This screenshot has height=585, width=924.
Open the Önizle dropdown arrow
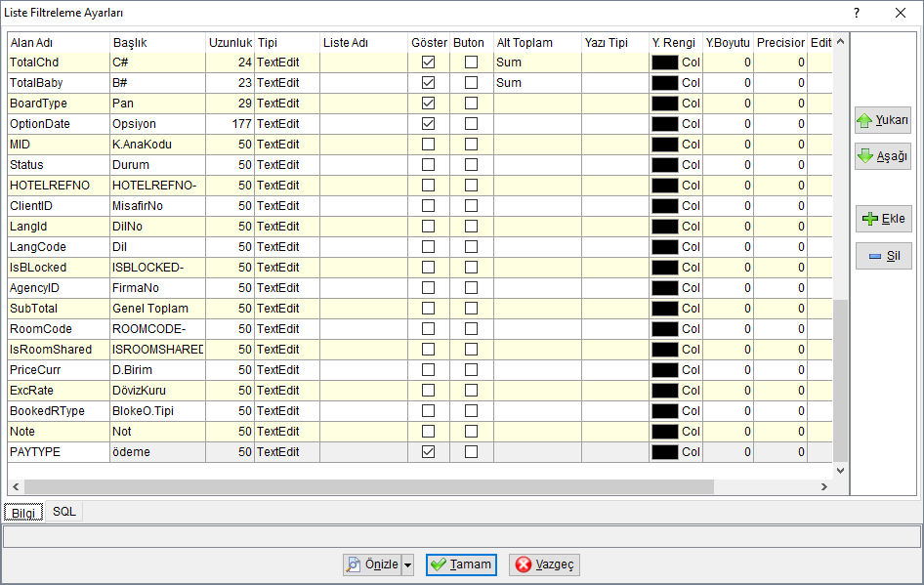point(407,564)
